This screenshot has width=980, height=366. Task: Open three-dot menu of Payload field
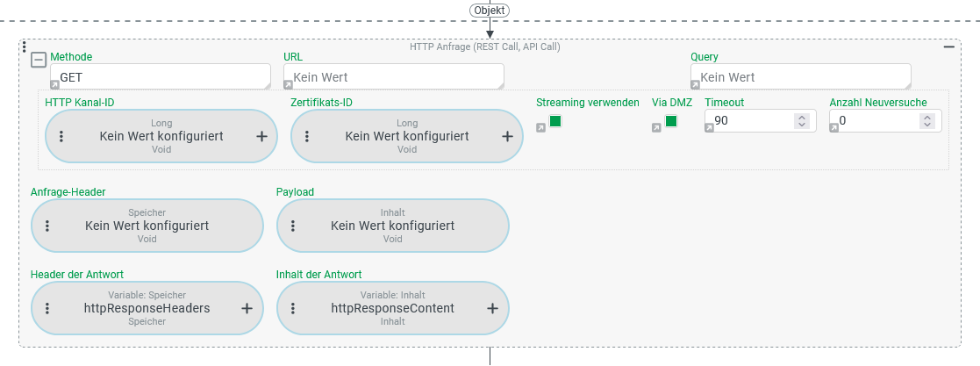point(293,226)
